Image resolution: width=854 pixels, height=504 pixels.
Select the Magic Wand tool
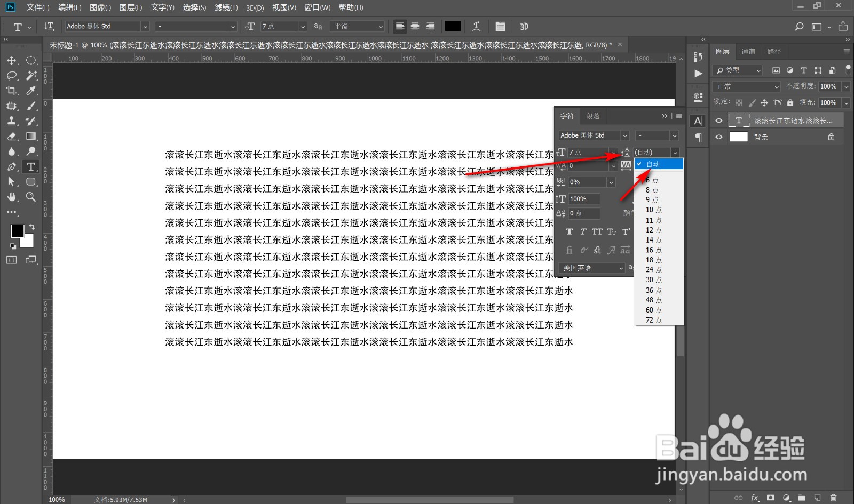(x=31, y=76)
